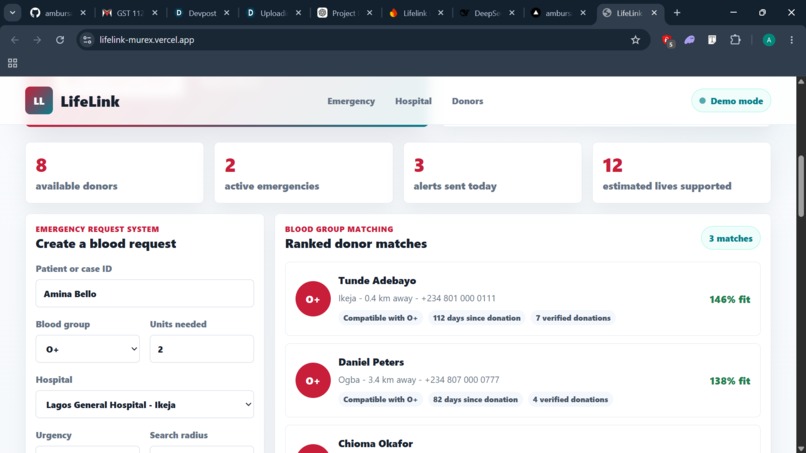
Task: Click the estimated lives supported stat card
Action: [682, 173]
